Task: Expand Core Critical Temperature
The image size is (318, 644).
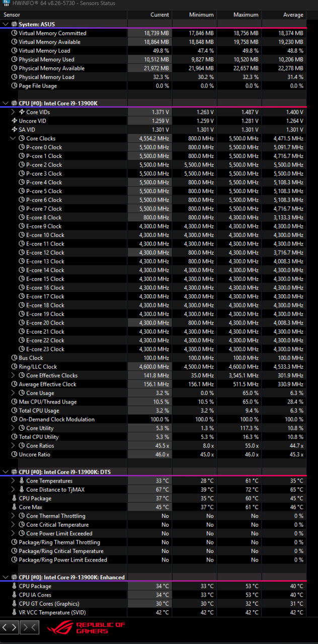Action: (x=14, y=525)
